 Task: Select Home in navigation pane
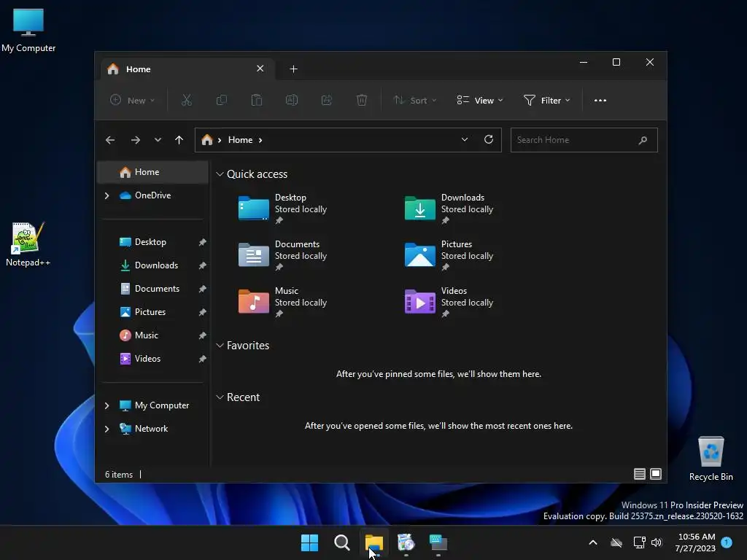pos(153,172)
